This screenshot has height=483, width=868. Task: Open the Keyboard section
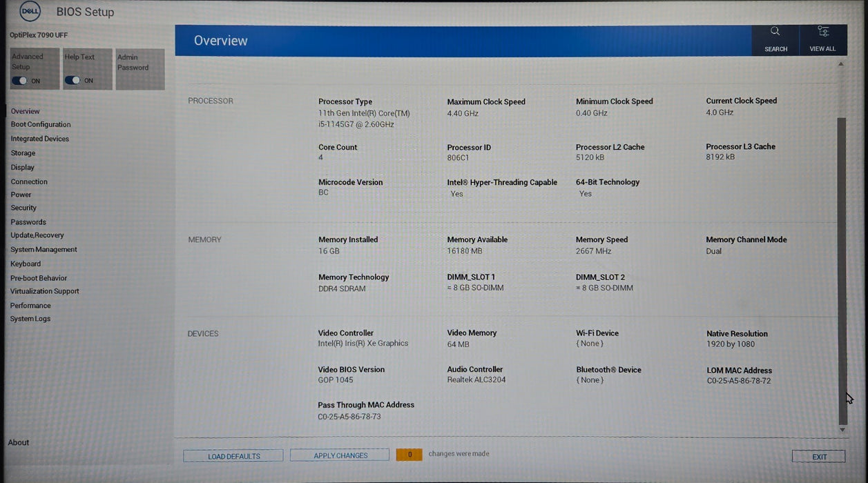click(x=26, y=264)
